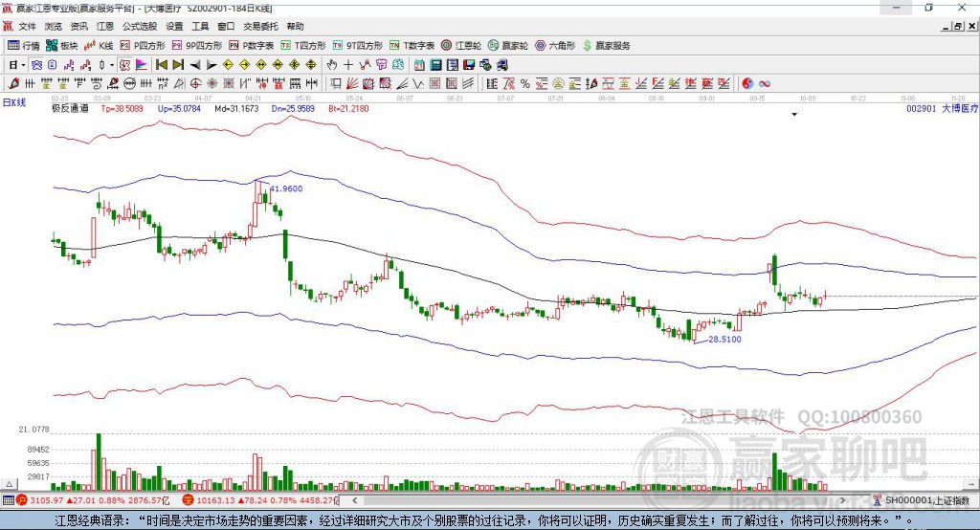Toggle the 权 adjustment icon

(x=125, y=65)
